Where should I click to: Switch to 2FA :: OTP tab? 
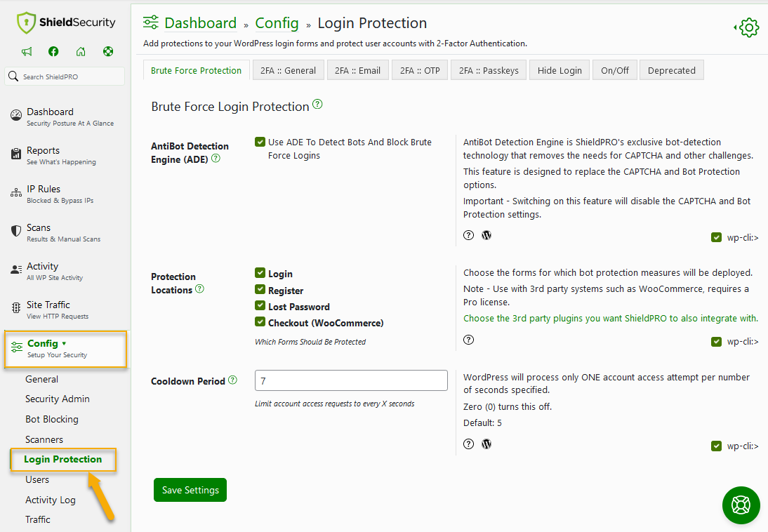[420, 71]
